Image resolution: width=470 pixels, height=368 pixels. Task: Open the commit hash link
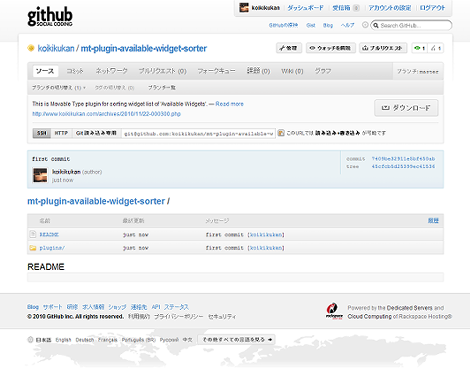tap(403, 159)
